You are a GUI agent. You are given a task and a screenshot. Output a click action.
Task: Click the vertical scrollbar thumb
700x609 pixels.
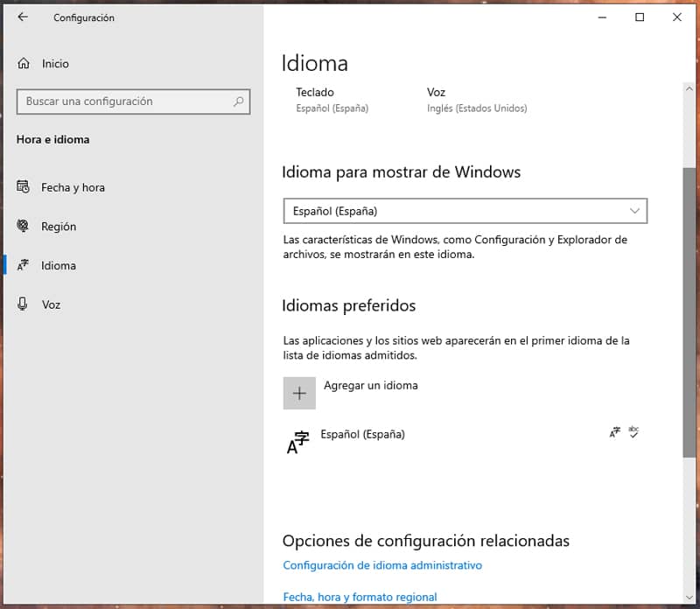tap(689, 312)
